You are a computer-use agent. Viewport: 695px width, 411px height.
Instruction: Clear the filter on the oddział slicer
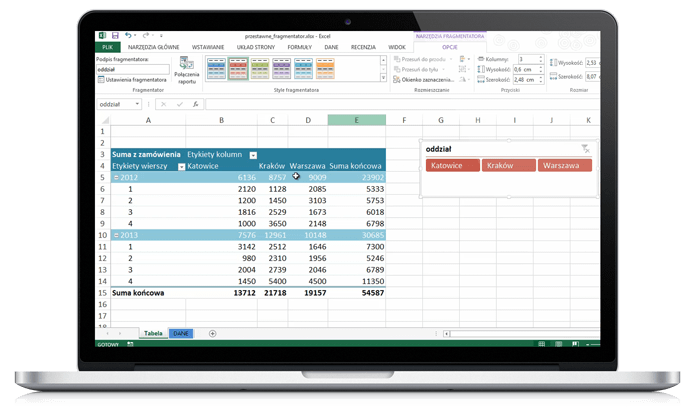586,149
